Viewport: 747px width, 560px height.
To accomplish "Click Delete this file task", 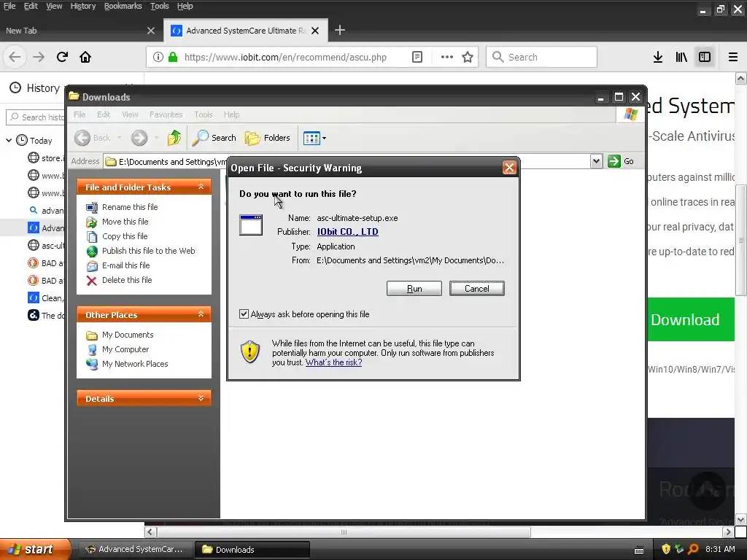I will pos(127,280).
